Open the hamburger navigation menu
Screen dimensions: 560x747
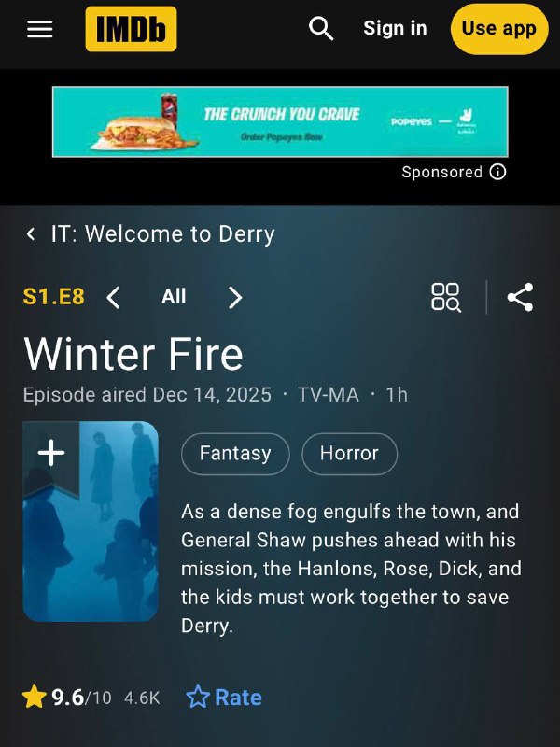(39, 29)
